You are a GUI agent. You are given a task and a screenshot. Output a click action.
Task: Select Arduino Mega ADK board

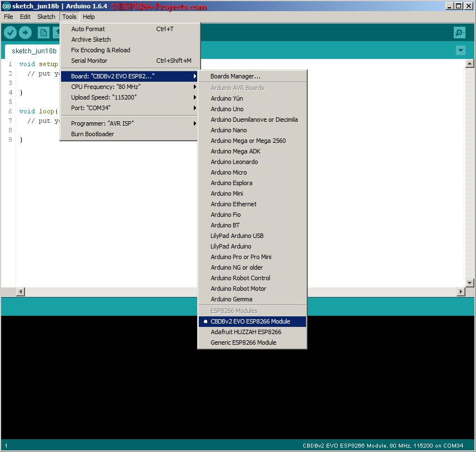[252, 151]
